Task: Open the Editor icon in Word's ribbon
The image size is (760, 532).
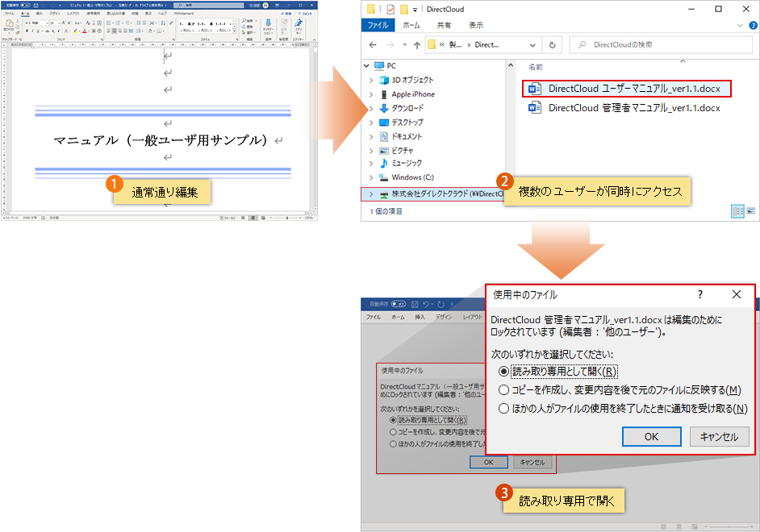Action: pos(298,23)
